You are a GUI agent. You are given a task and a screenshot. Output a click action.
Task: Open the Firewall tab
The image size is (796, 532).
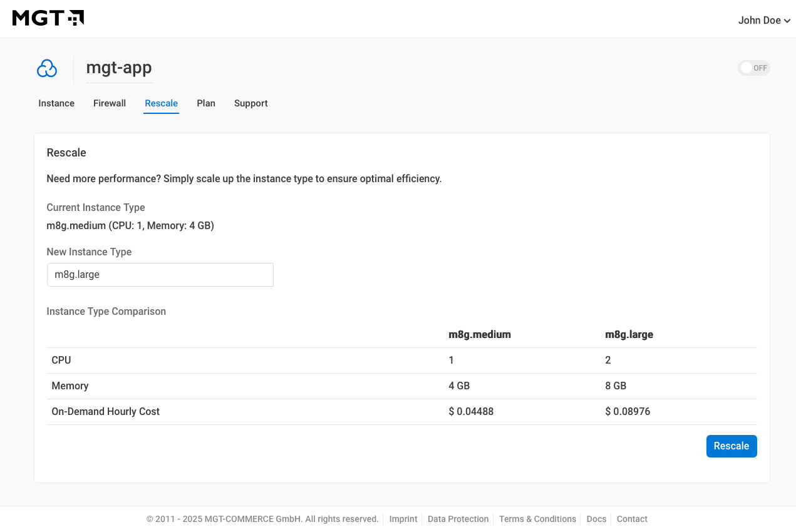point(110,104)
